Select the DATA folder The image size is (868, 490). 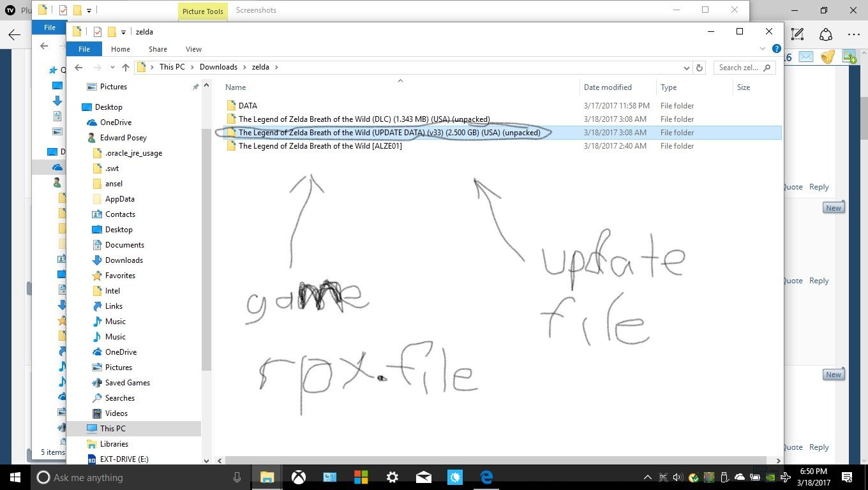click(248, 106)
